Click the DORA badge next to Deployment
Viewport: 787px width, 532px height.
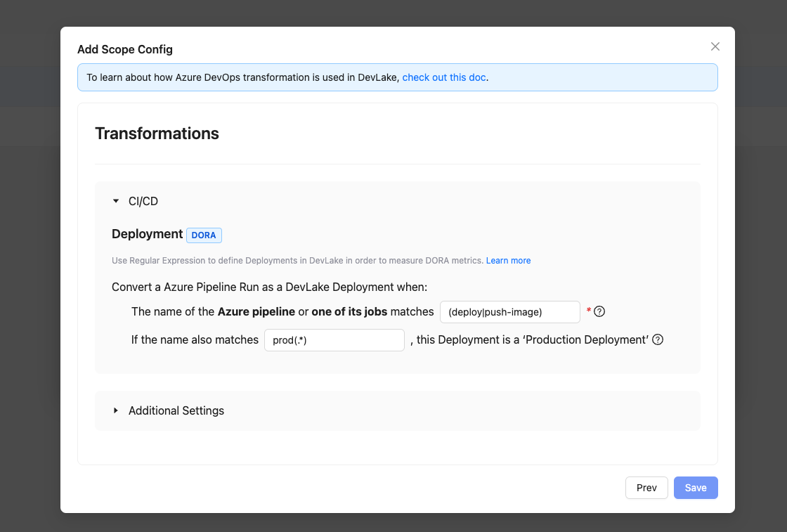(204, 235)
